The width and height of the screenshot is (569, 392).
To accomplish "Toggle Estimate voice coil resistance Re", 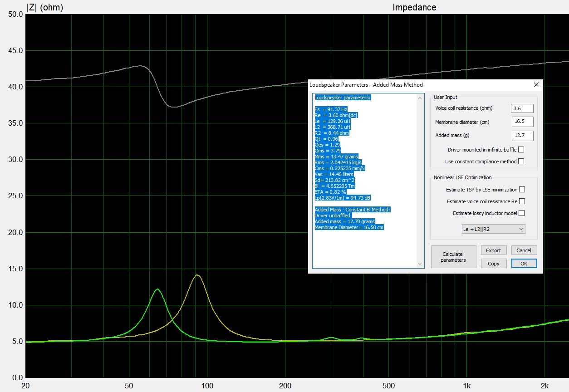I will click(522, 201).
